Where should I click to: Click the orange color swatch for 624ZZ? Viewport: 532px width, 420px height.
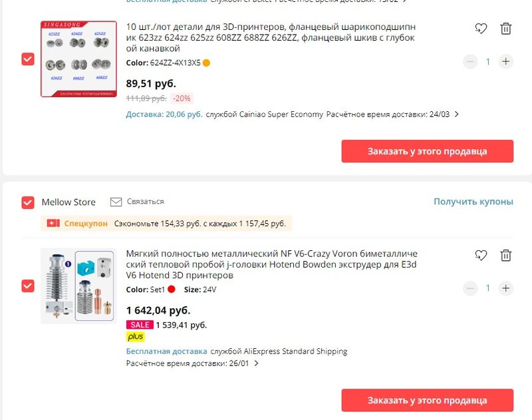[x=206, y=63]
